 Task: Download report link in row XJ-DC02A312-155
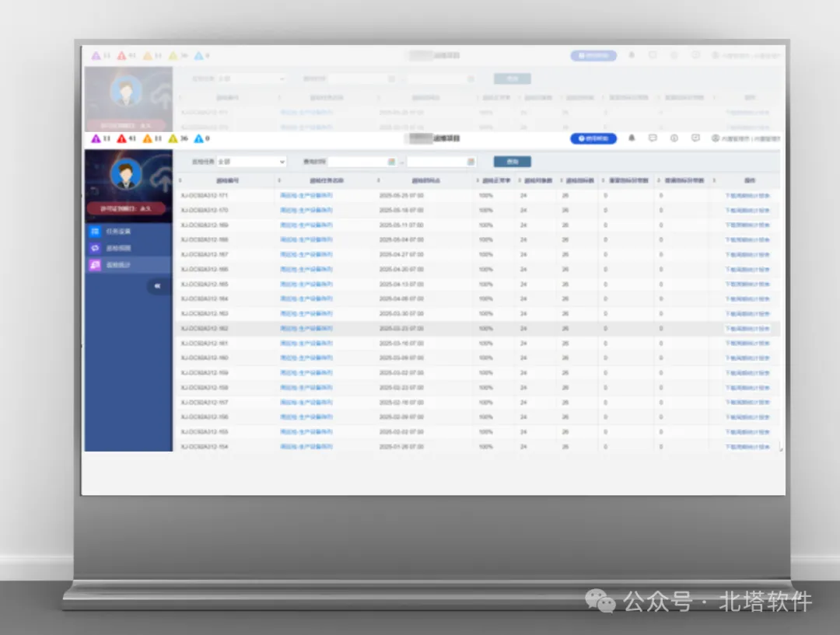[747, 431]
